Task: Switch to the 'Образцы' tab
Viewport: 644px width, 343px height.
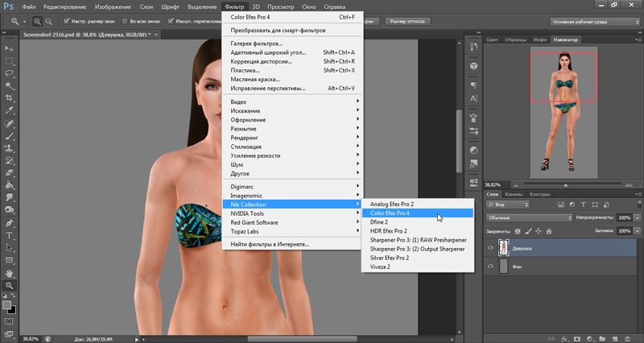Action: tap(515, 39)
